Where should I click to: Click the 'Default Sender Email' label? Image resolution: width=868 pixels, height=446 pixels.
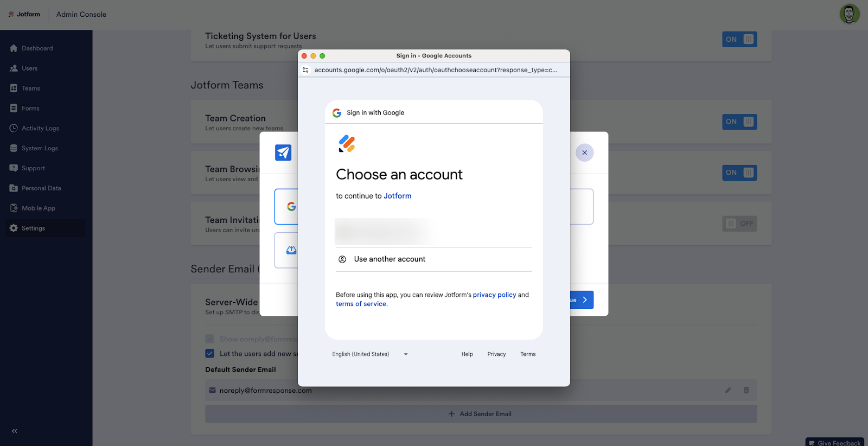[240, 369]
